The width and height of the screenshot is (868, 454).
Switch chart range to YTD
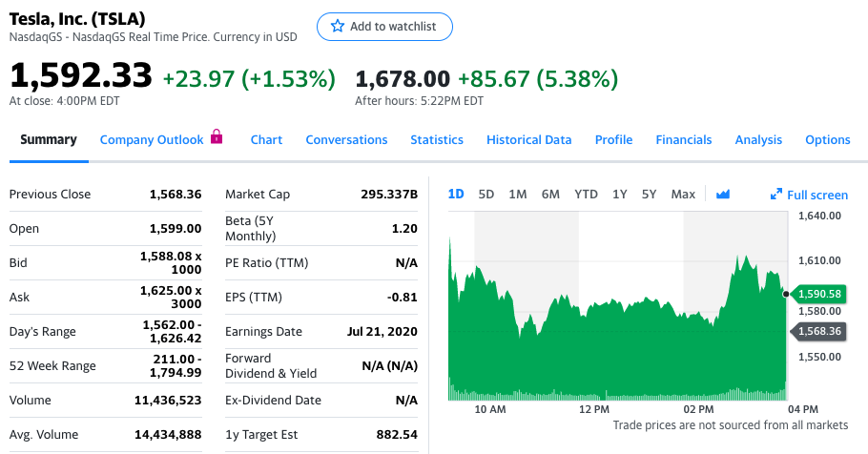pyautogui.click(x=586, y=195)
